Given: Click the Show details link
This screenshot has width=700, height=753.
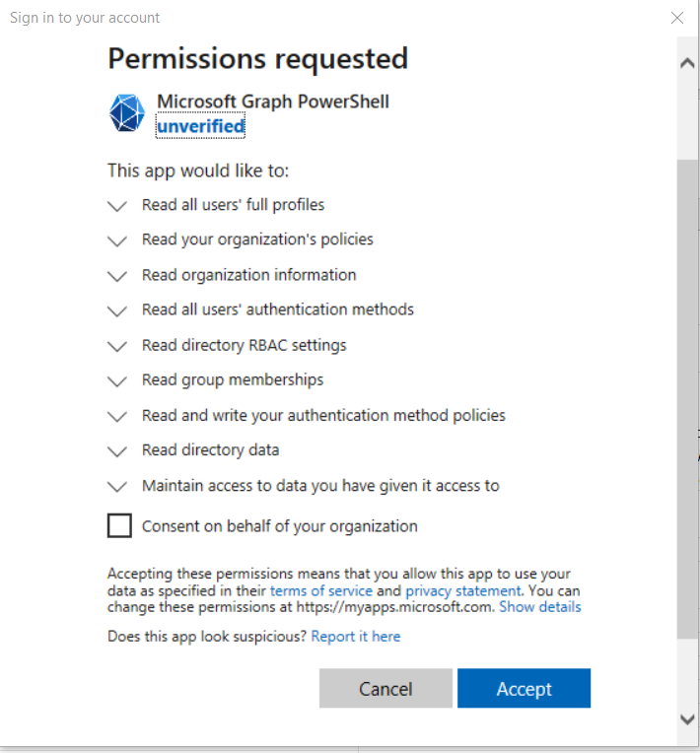Looking at the screenshot, I should point(540,607).
